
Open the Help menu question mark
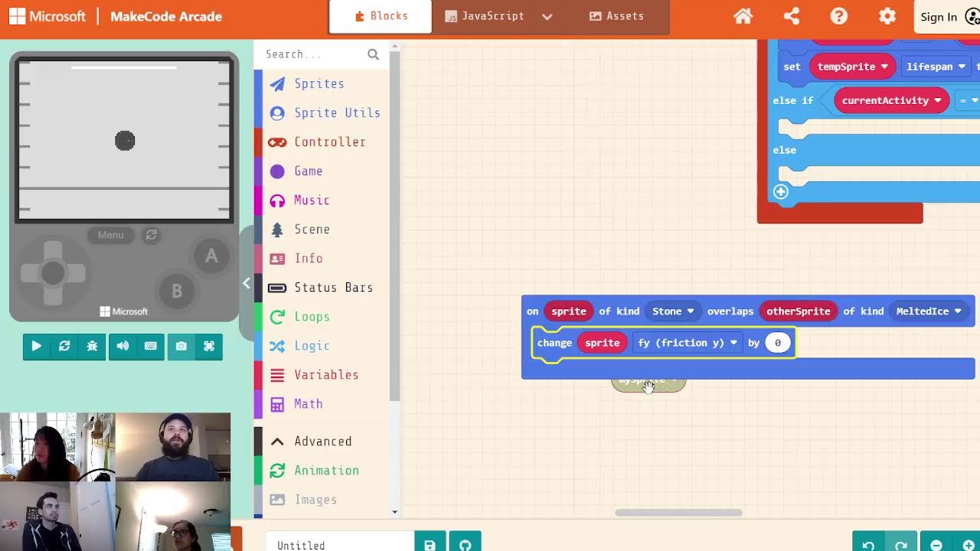[839, 16]
